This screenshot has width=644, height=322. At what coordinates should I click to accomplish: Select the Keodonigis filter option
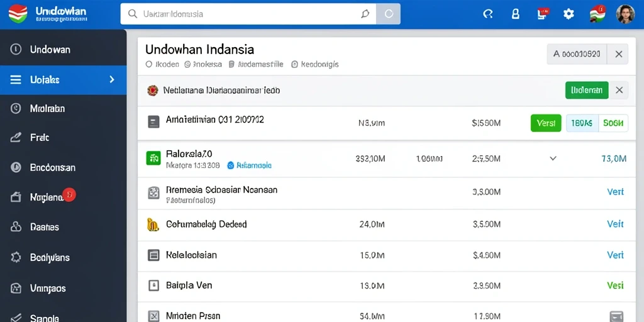pos(314,65)
